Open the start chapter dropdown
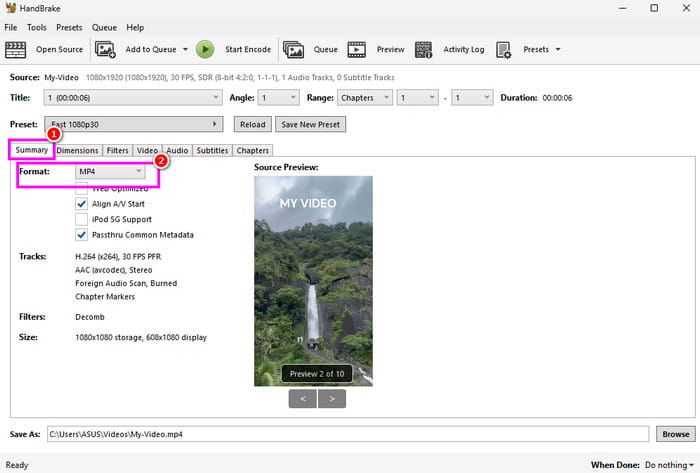 point(417,98)
